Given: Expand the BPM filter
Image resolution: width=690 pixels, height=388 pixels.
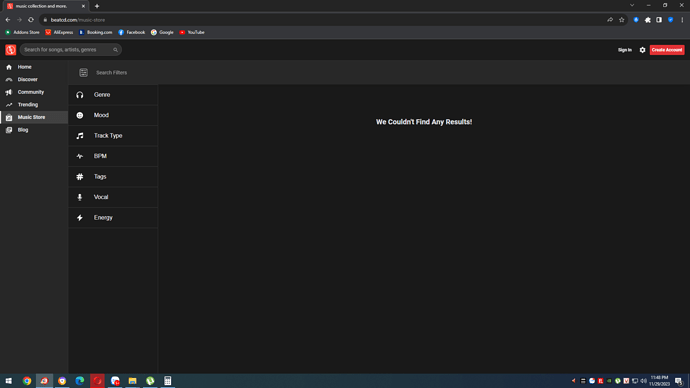Looking at the screenshot, I should tap(113, 156).
